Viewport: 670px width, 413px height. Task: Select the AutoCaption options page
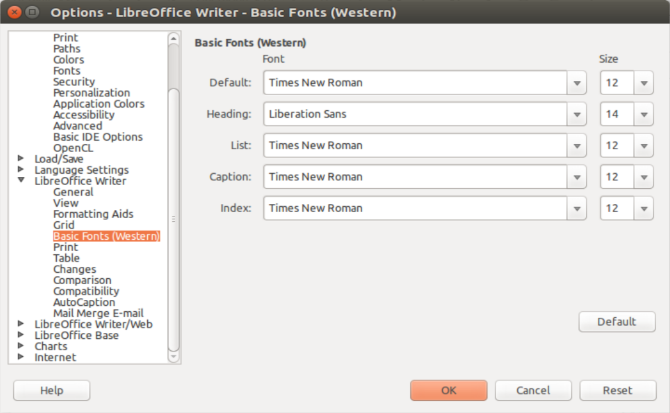84,302
